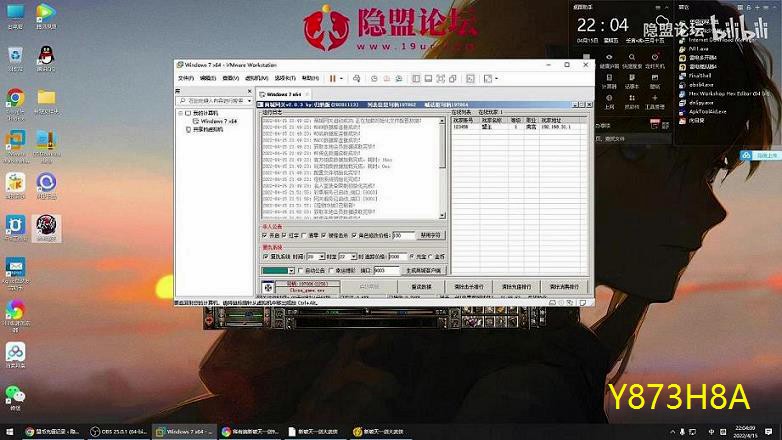Click the take snapshot clock icon

pyautogui.click(x=374, y=78)
